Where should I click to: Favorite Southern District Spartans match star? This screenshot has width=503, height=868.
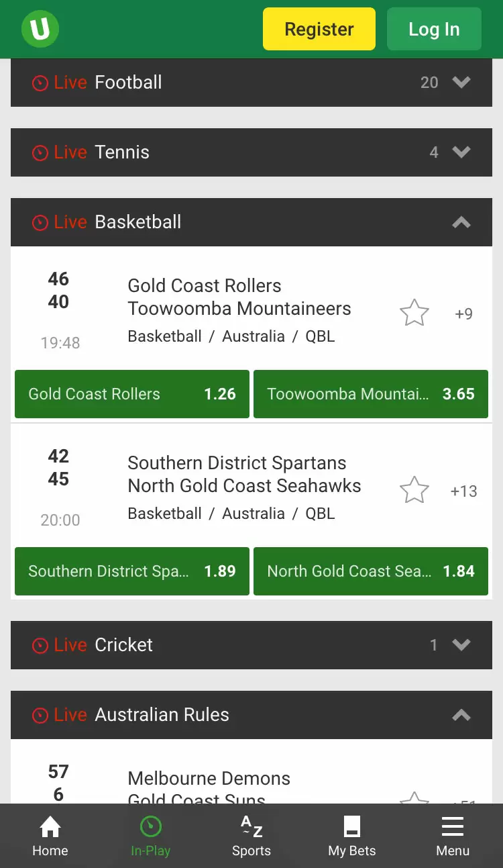(414, 490)
